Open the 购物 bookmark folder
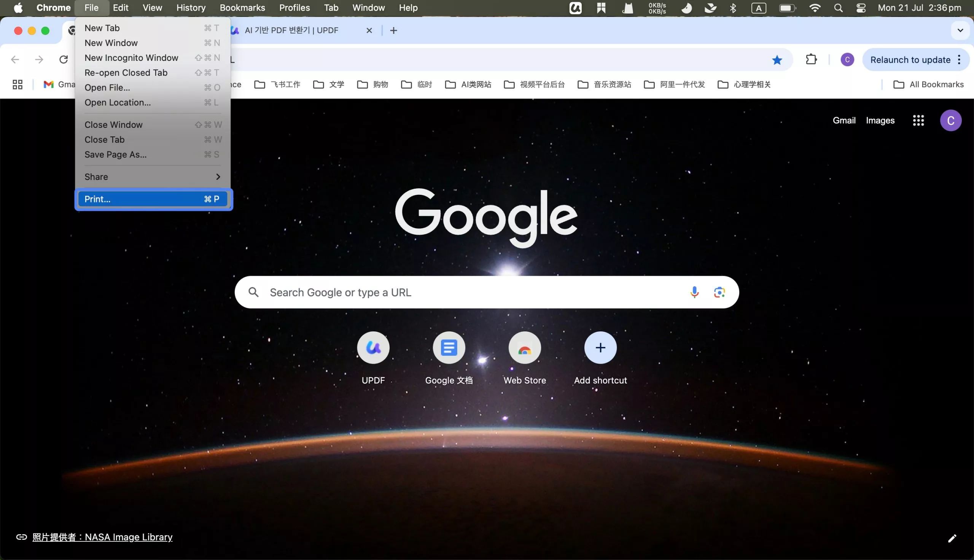Screen dimensions: 974x560 point(372,84)
